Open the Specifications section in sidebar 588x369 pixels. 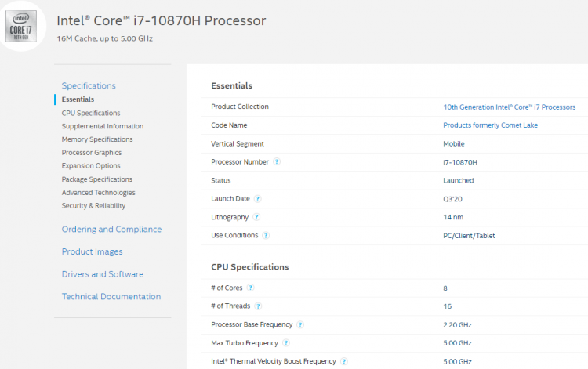tap(89, 86)
